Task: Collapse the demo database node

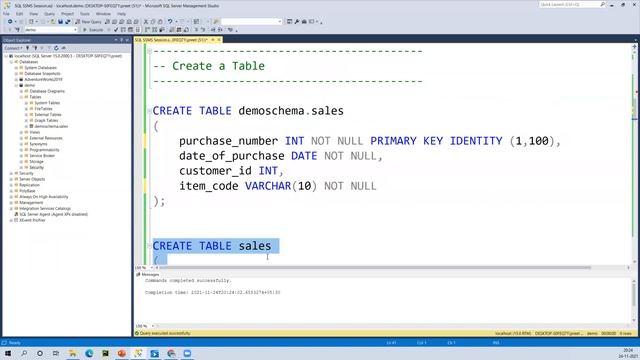Action: click(x=16, y=85)
